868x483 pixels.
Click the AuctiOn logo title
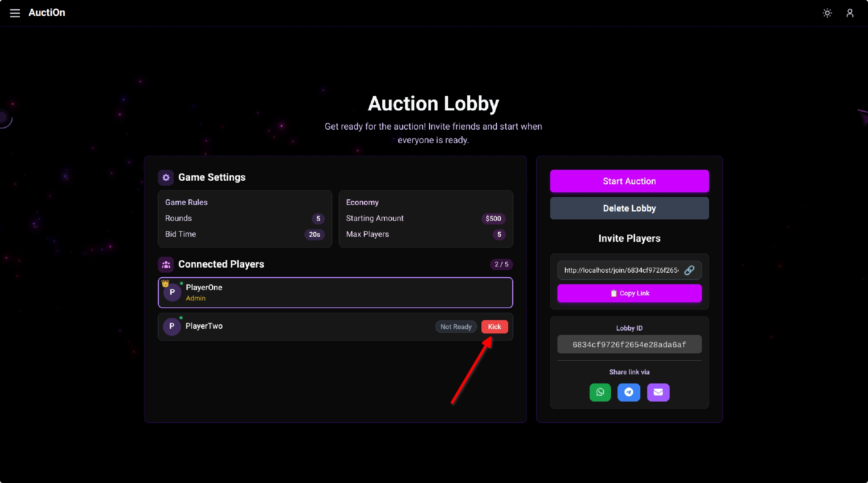point(47,13)
